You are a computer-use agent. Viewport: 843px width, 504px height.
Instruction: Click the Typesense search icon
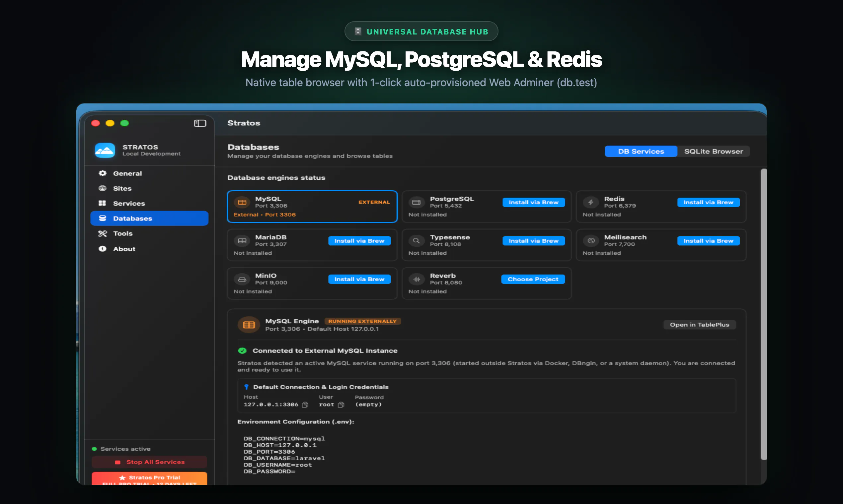tap(417, 241)
